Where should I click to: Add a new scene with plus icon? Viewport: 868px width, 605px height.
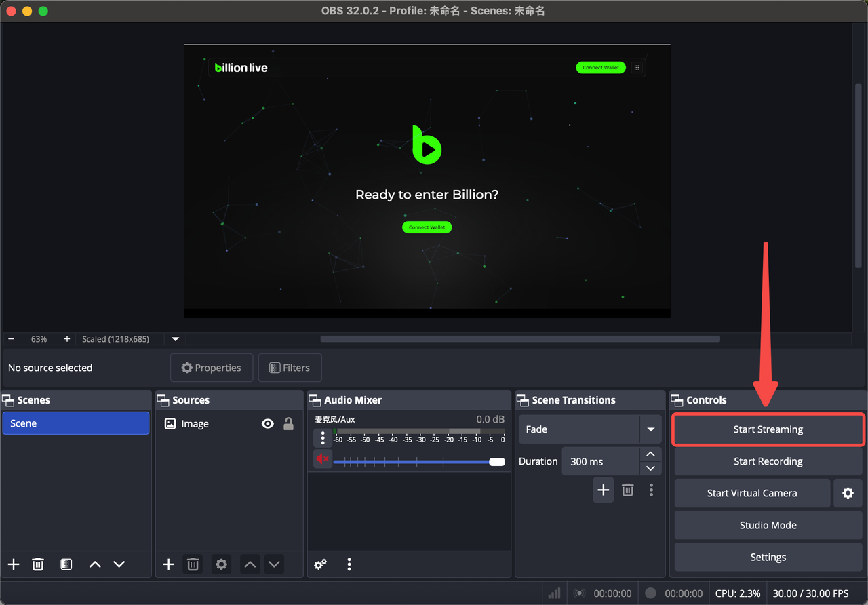click(x=14, y=564)
